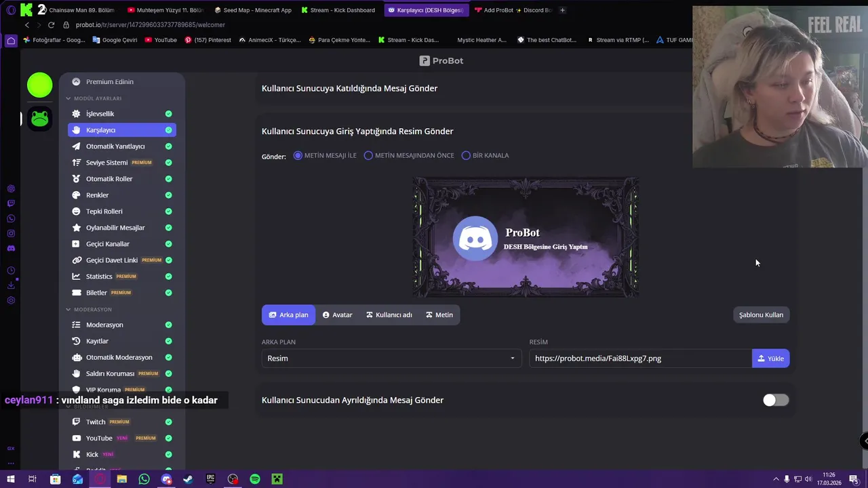
Task: Open Otomatik Roller module
Action: coord(121,179)
